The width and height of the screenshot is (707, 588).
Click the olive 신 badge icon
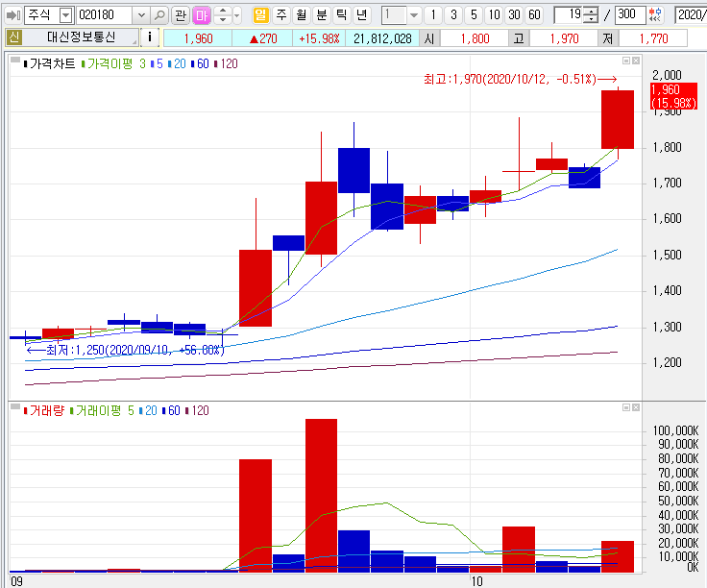click(x=13, y=37)
